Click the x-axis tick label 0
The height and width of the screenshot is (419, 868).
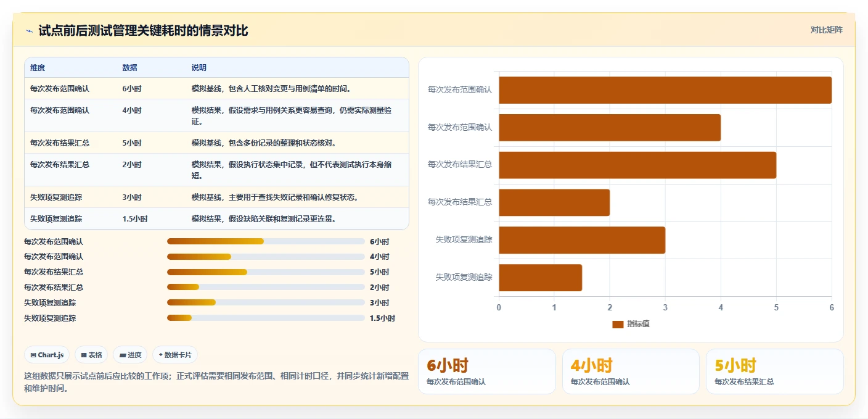click(499, 307)
